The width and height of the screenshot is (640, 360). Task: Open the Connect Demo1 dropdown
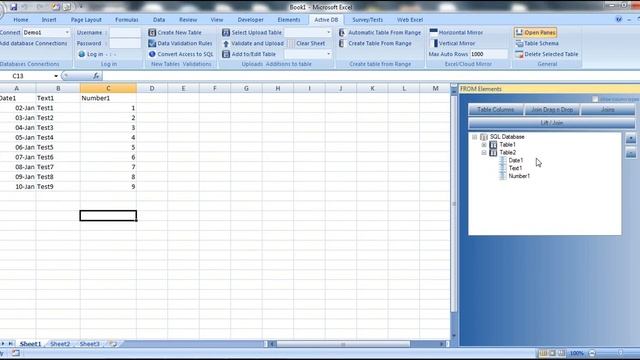pos(67,32)
